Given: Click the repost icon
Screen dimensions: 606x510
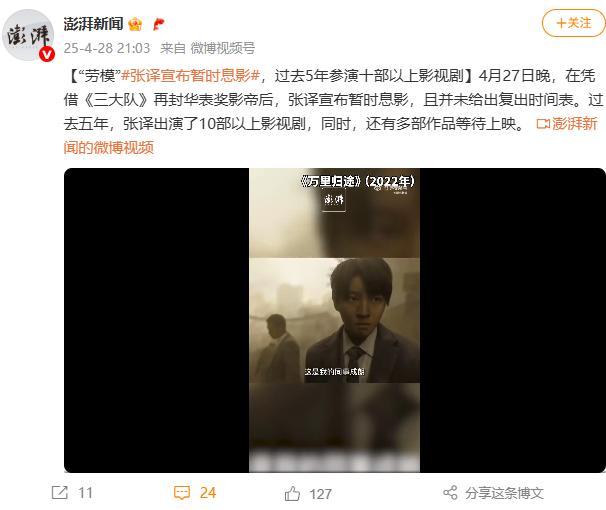Looking at the screenshot, I should click(x=60, y=493).
